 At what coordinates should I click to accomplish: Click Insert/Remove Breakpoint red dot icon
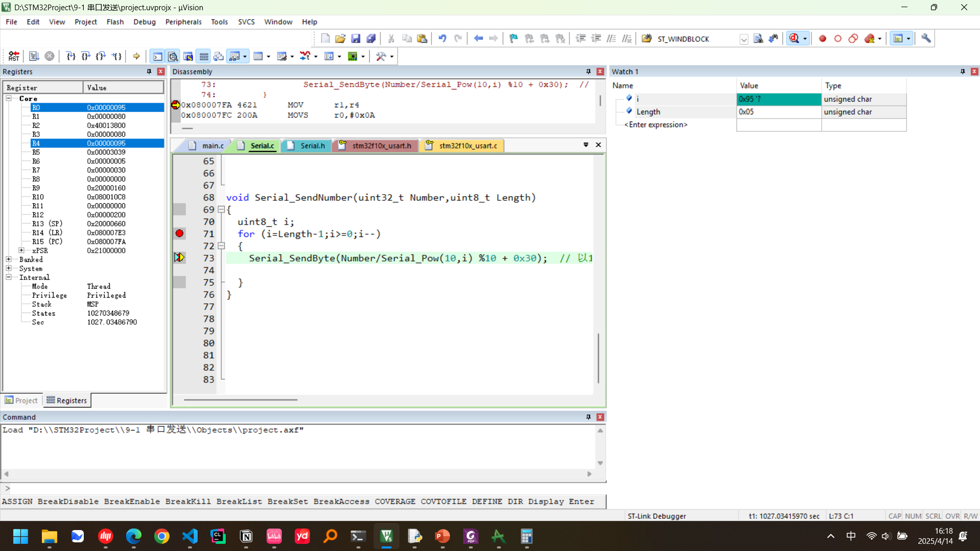[x=822, y=39]
